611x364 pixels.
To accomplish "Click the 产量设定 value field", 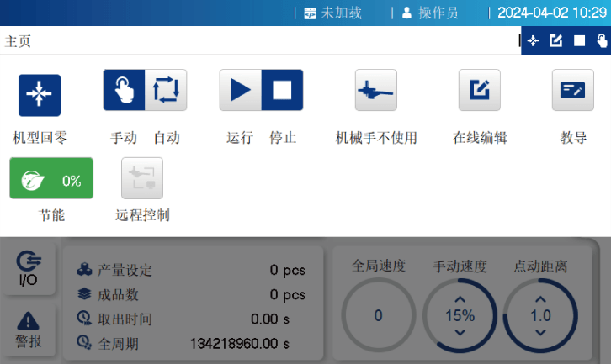I will coord(286,271).
